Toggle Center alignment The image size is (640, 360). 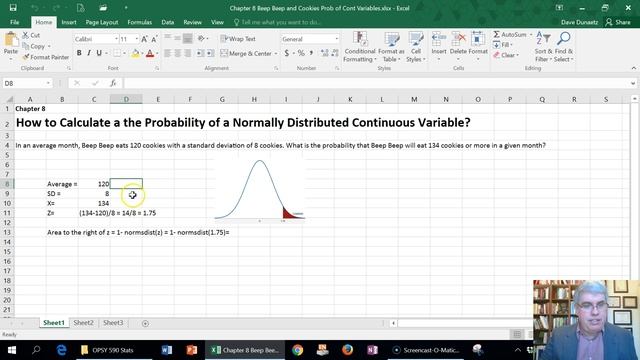coord(178,53)
